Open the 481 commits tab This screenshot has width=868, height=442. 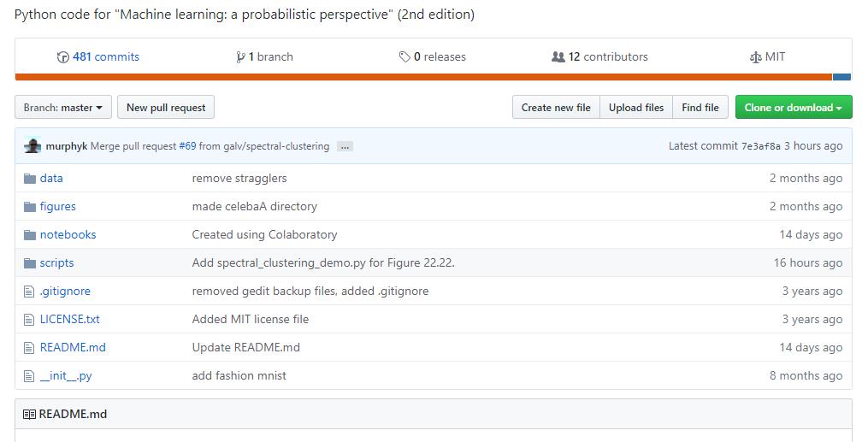(106, 56)
